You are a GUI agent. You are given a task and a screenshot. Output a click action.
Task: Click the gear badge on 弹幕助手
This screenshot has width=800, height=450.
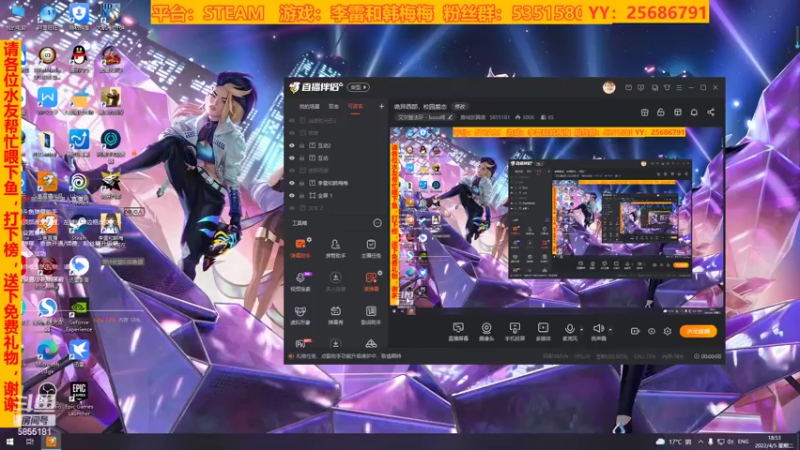click(x=309, y=240)
